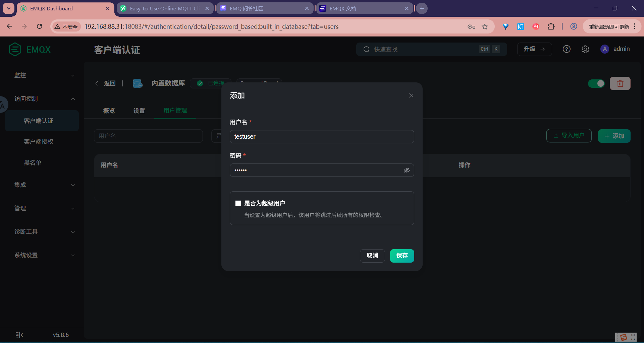
Task: Click the admin avatar icon
Action: pos(604,49)
